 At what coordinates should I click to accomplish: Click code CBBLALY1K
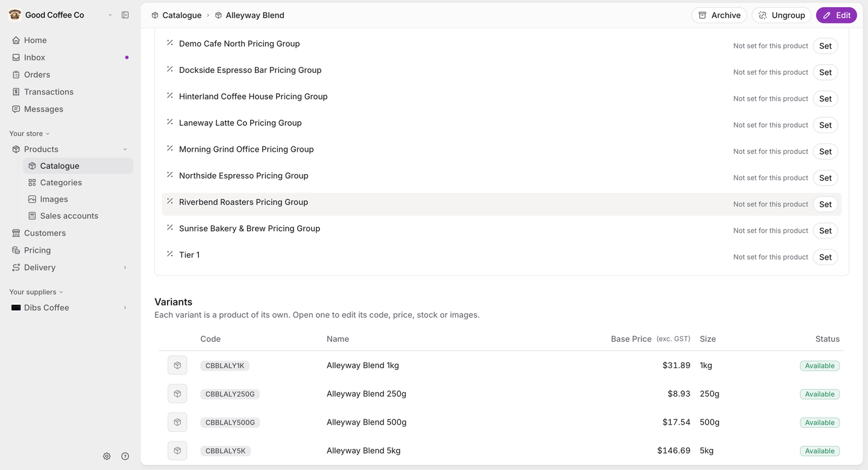(x=225, y=366)
